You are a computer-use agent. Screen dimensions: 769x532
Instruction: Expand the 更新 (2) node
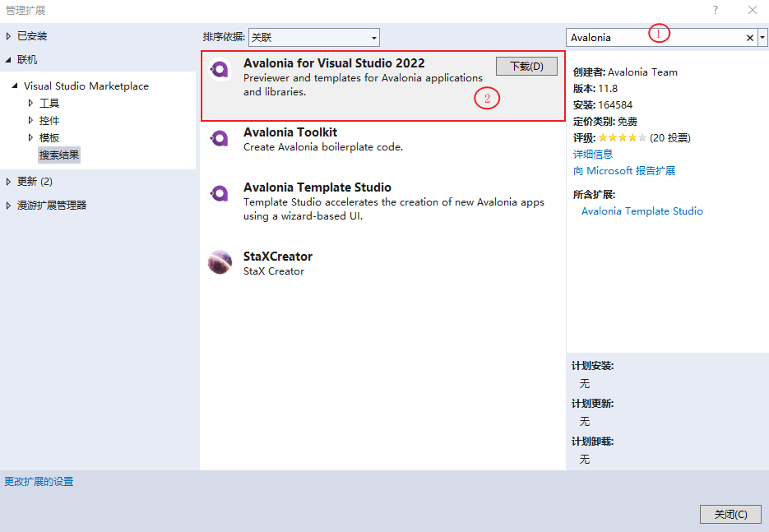[8, 182]
